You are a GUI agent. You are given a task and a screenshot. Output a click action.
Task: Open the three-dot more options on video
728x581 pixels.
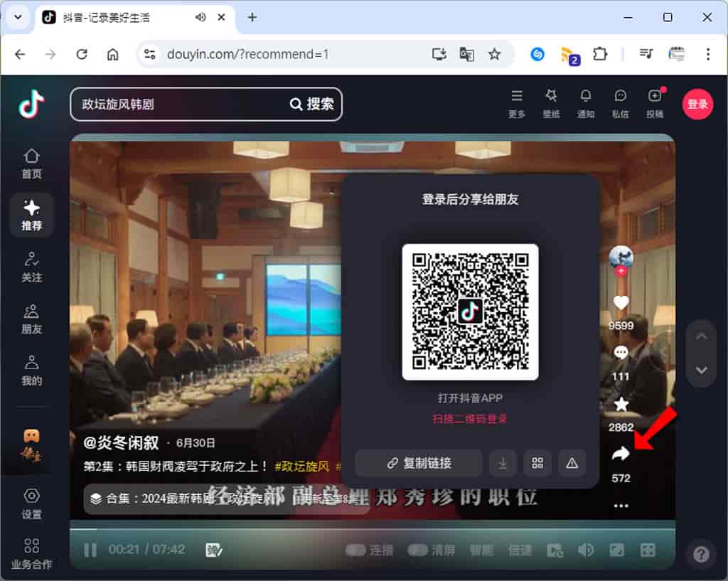(621, 506)
